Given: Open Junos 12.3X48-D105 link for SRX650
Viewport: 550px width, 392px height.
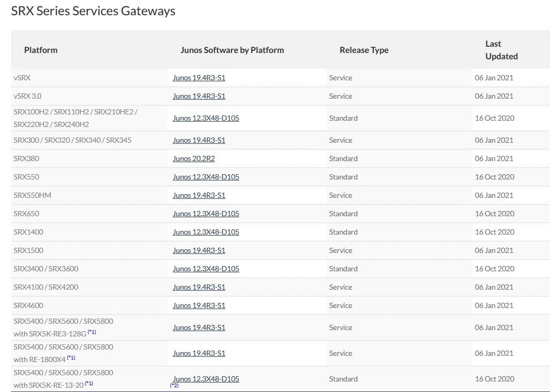Looking at the screenshot, I should click(x=206, y=214).
